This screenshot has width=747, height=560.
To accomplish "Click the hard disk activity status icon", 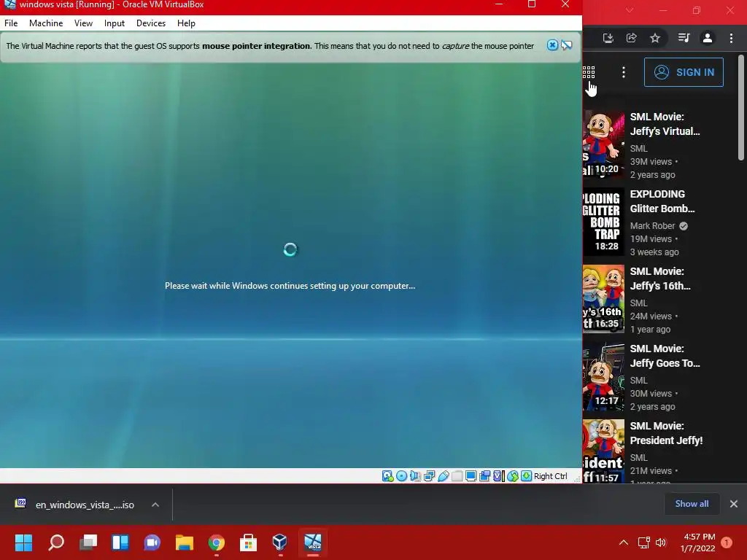I will 388,476.
